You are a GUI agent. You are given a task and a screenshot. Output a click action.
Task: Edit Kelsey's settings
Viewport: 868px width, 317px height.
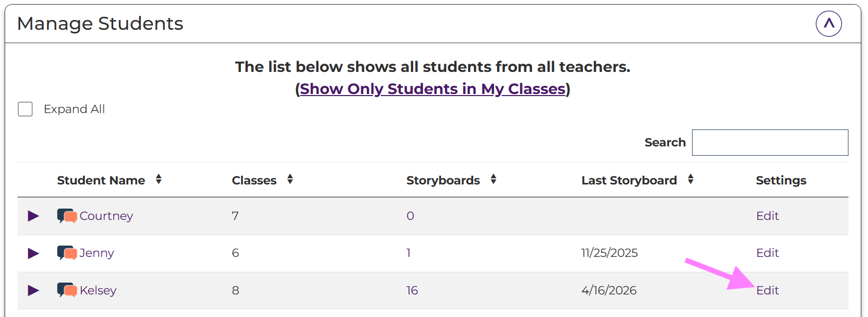click(x=767, y=290)
